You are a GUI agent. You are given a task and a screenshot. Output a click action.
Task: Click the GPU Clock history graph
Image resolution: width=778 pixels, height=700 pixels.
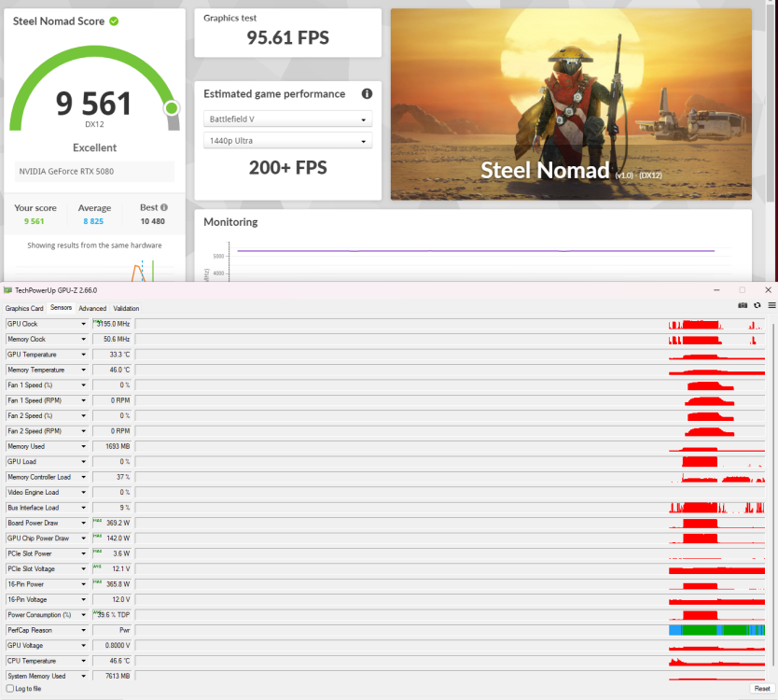[x=450, y=324]
